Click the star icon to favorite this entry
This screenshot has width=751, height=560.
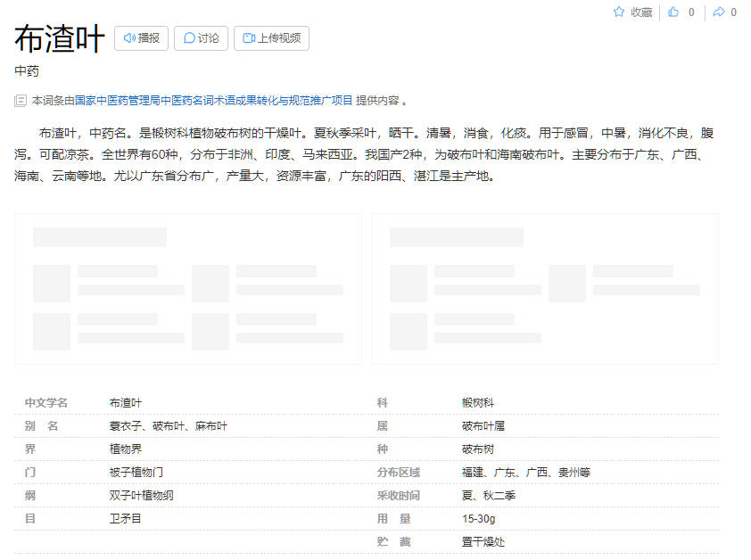click(619, 12)
